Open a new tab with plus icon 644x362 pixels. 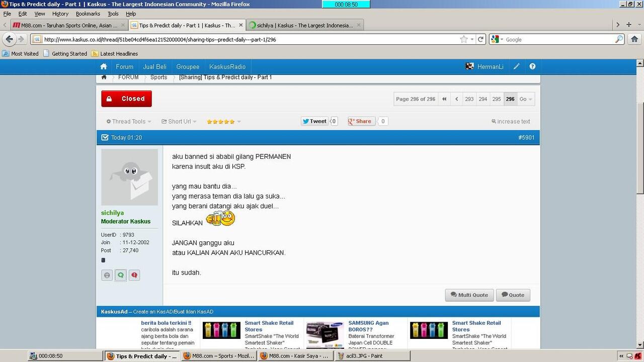click(x=628, y=25)
